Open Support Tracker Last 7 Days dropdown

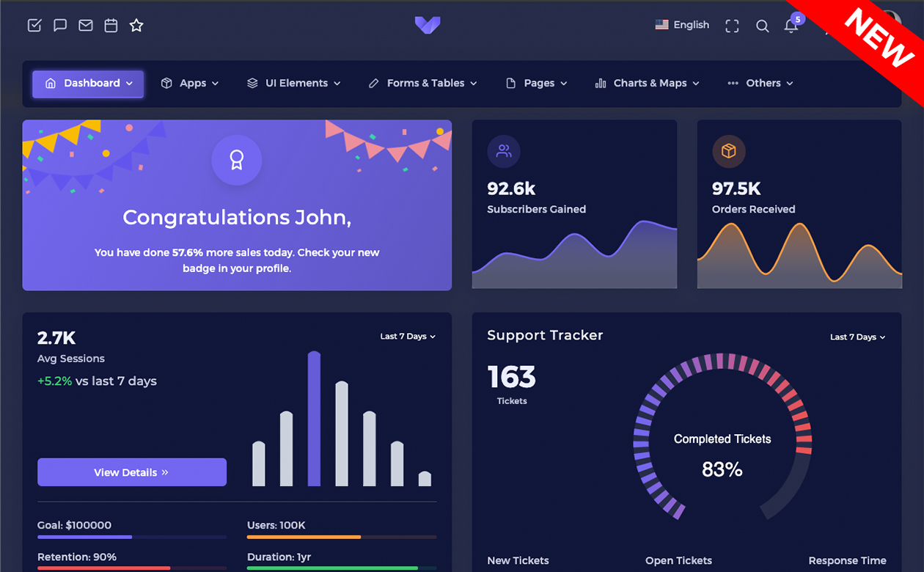(x=857, y=337)
